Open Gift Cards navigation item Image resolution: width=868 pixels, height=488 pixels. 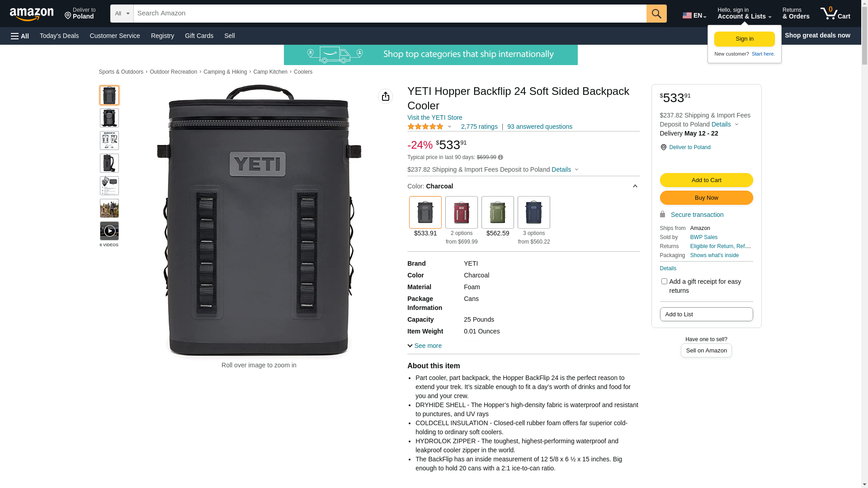click(x=199, y=36)
